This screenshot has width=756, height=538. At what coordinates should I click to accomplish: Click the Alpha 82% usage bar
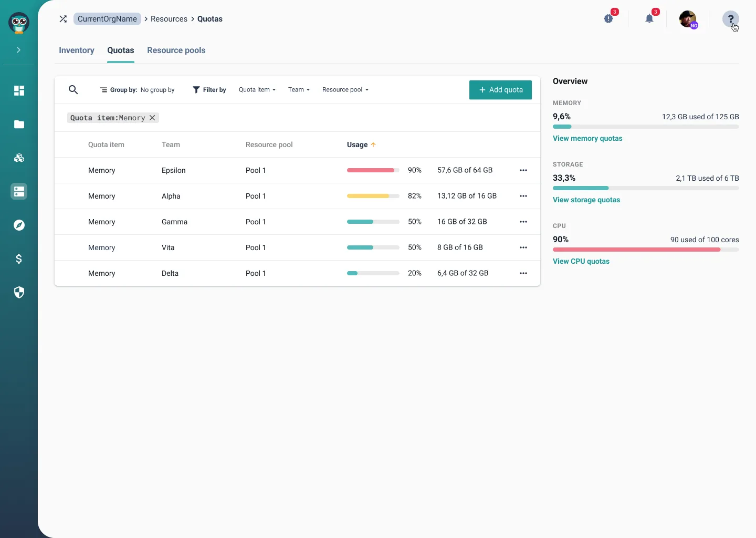[373, 196]
